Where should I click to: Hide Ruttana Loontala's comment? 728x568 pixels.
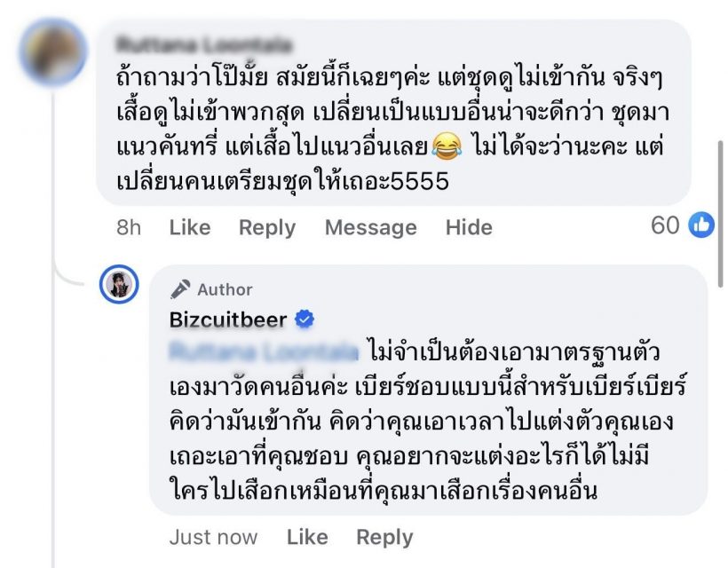tap(470, 227)
